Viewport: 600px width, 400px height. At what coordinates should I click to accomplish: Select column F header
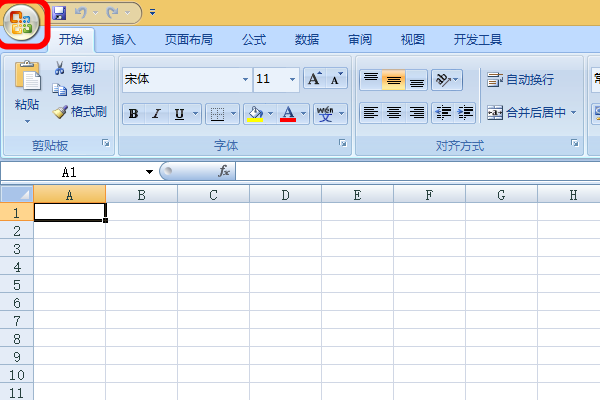[x=429, y=195]
